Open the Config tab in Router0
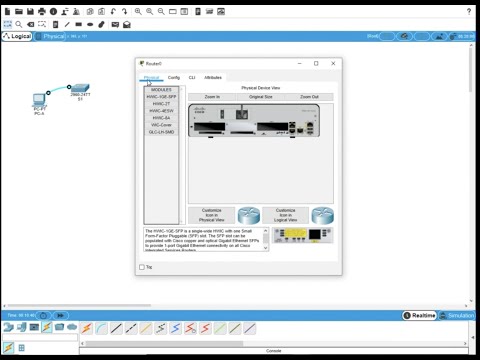The image size is (480, 360). click(x=174, y=78)
